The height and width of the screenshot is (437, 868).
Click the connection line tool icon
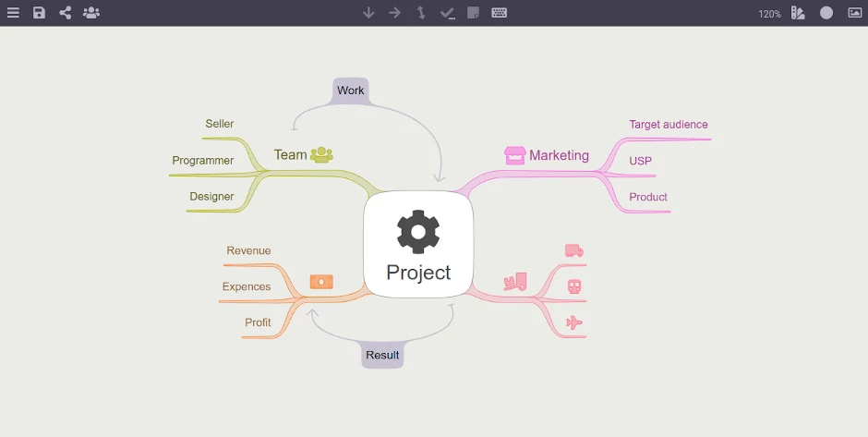coord(421,13)
